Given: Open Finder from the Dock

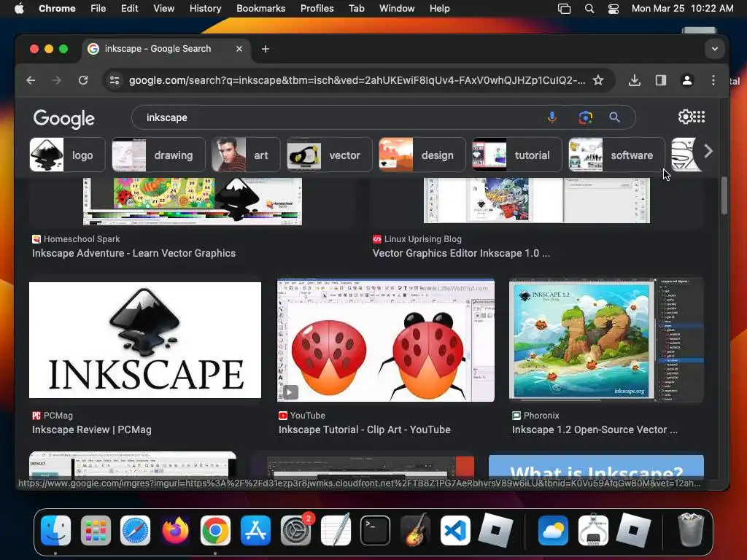Looking at the screenshot, I should (x=55, y=531).
